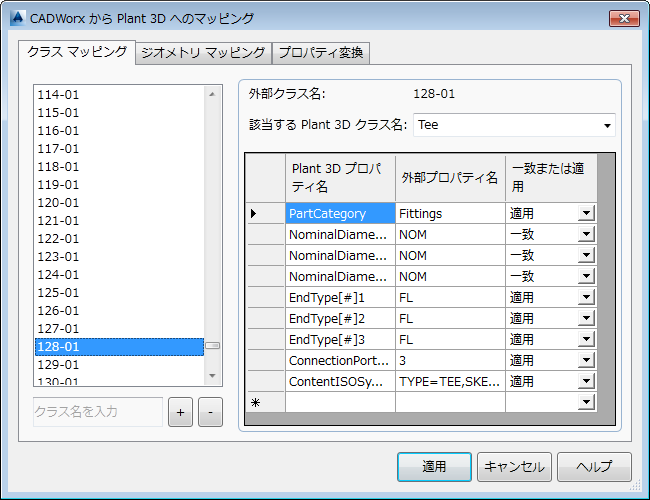This screenshot has height=500, width=650.
Task: Select class 120-01 in the list
Action: pos(119,203)
